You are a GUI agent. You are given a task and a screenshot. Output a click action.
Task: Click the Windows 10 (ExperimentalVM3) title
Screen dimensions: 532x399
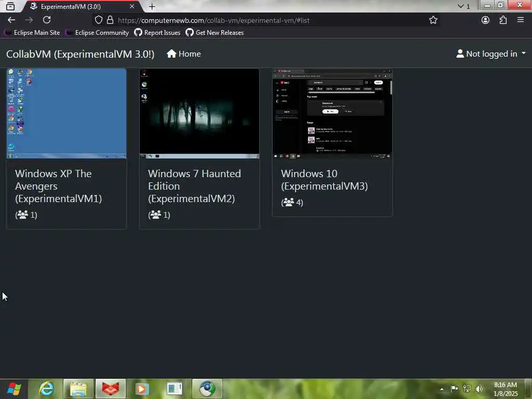[324, 180]
